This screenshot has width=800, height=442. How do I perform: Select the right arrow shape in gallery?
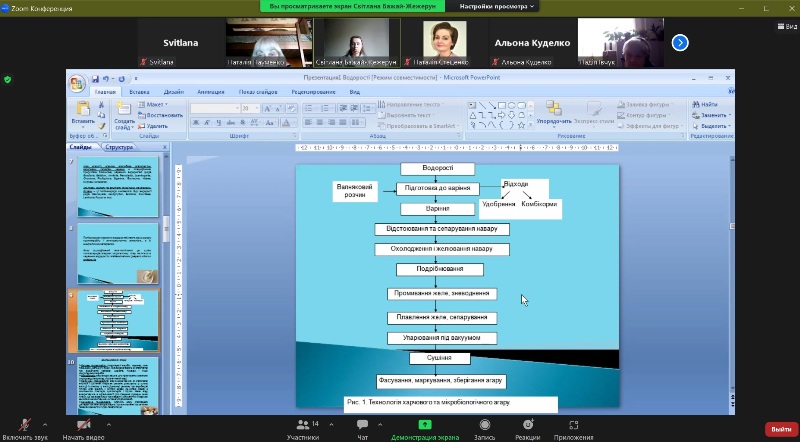502,115
